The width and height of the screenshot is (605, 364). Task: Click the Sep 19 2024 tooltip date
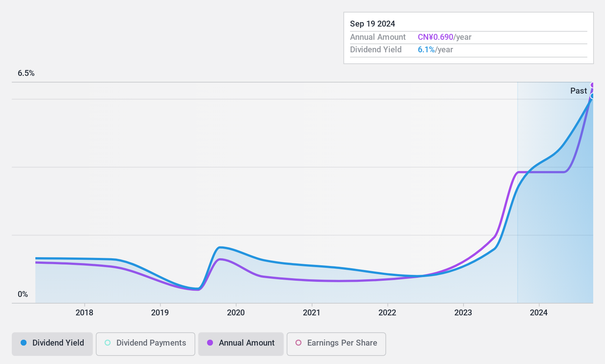[x=373, y=24]
